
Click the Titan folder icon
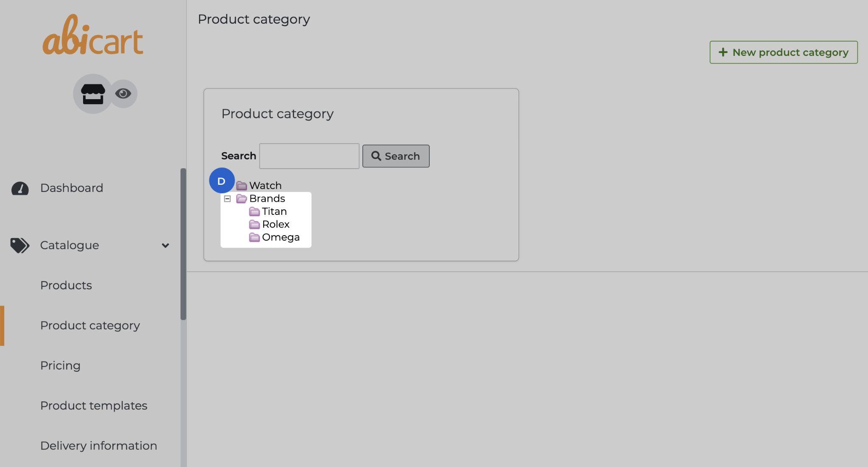point(254,211)
